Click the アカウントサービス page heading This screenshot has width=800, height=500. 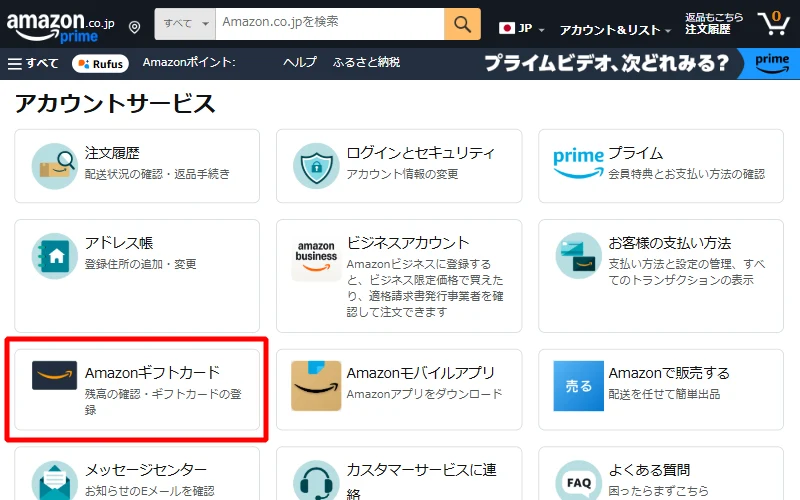point(115,104)
